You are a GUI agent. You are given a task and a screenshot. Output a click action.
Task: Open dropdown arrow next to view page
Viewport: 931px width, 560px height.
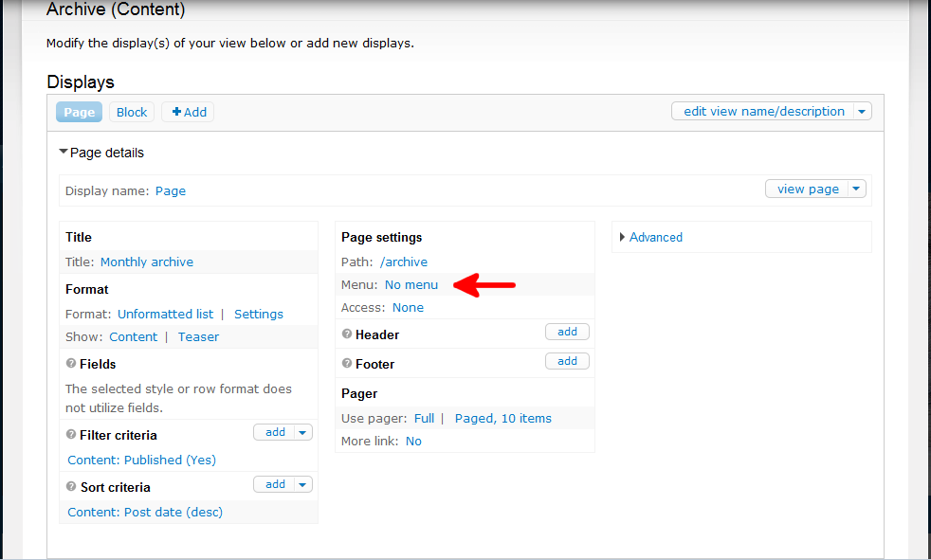point(856,190)
